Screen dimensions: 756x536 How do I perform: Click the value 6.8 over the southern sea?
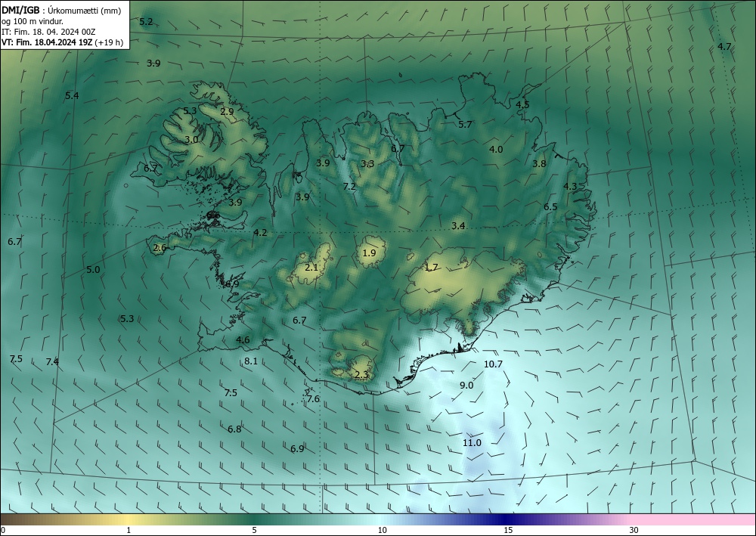234,429
